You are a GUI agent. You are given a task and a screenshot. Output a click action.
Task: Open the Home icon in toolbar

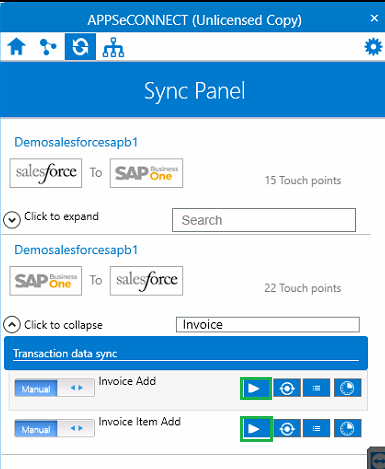pos(16,47)
